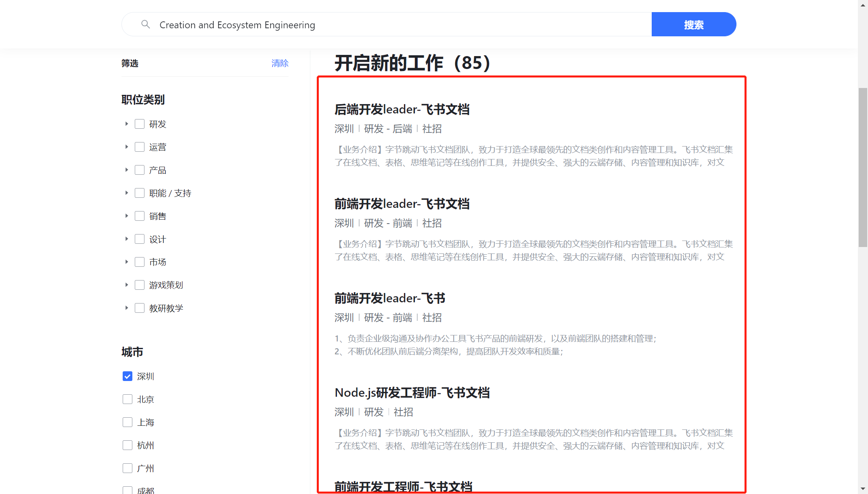The image size is (868, 494).
Task: Check the 北京 city checkbox
Action: point(128,399)
